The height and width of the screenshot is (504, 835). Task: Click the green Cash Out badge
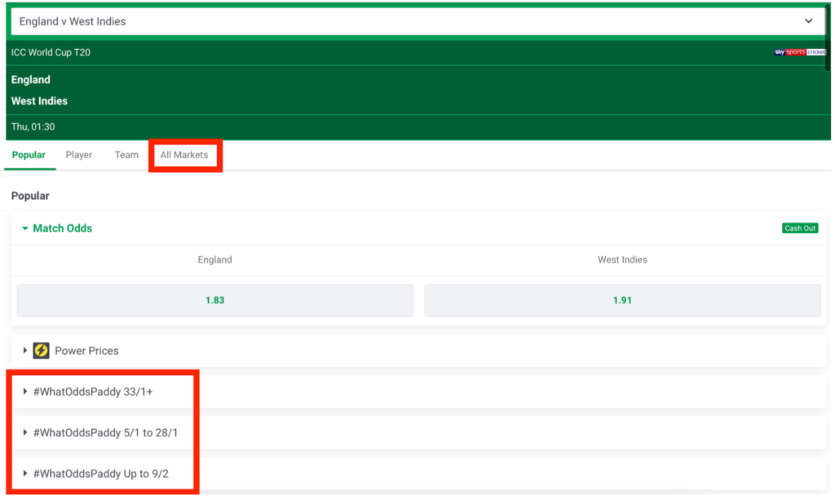tap(799, 228)
